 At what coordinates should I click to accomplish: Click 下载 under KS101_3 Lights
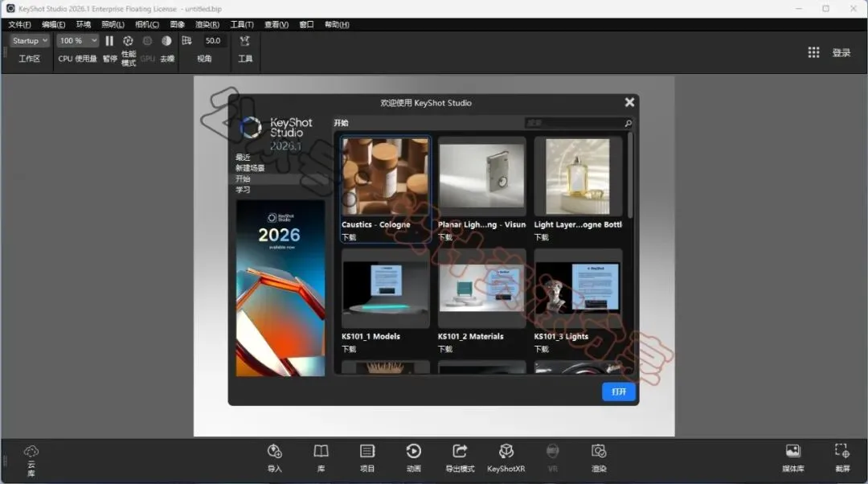[542, 349]
